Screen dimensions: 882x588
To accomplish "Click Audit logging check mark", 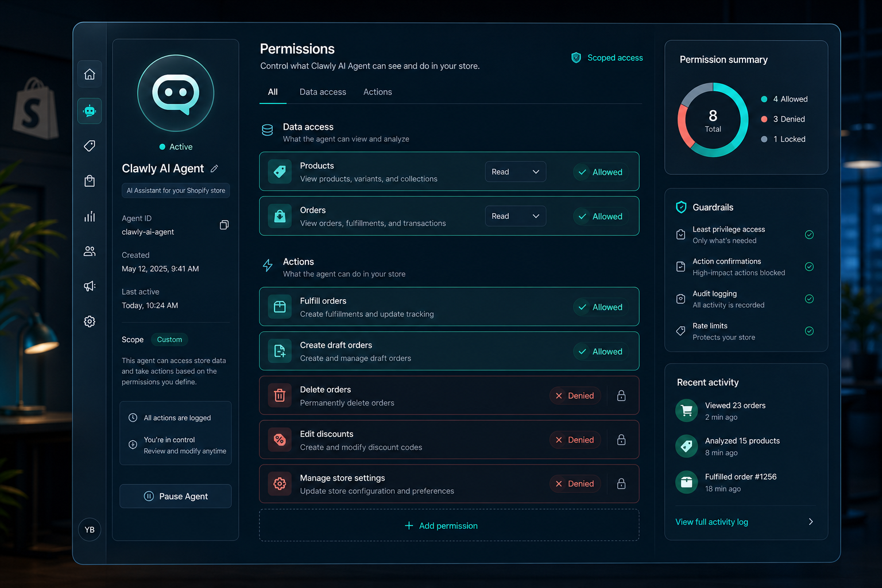I will [x=809, y=299].
